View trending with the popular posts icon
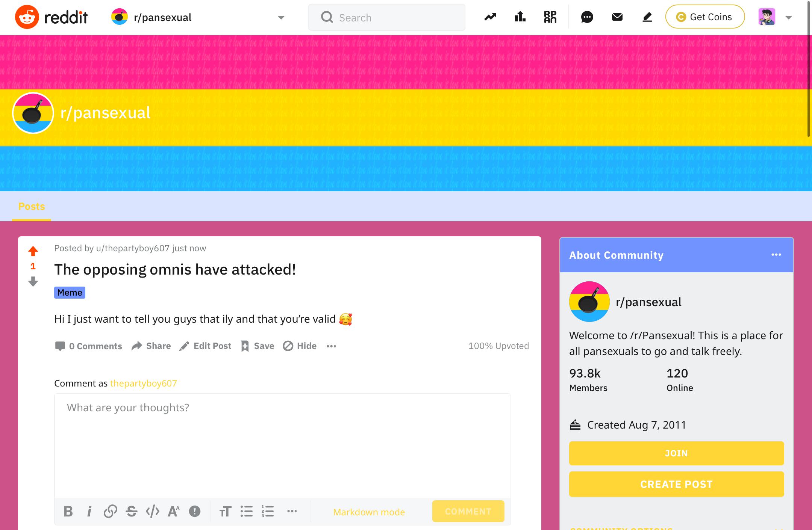812x530 pixels. tap(490, 17)
